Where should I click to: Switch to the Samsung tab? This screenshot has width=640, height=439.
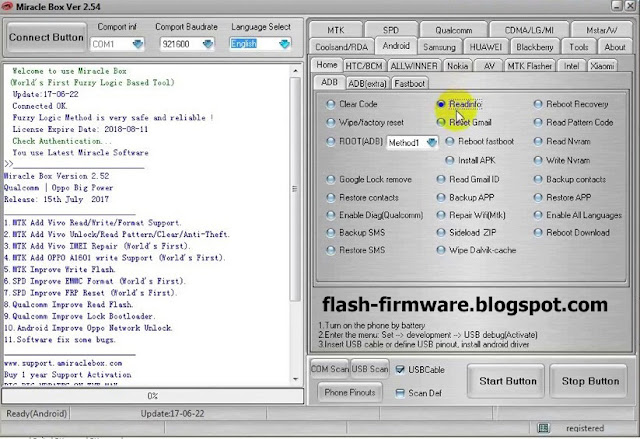(x=439, y=47)
